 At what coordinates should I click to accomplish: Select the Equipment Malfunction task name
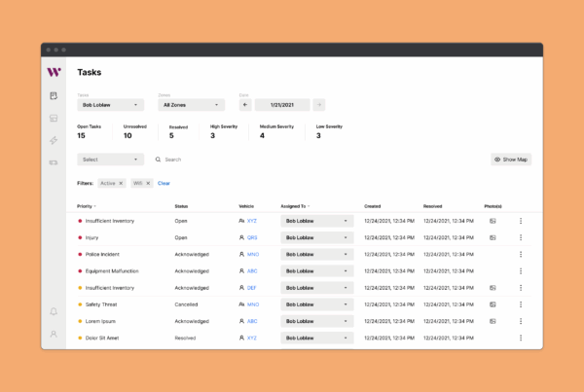point(112,271)
